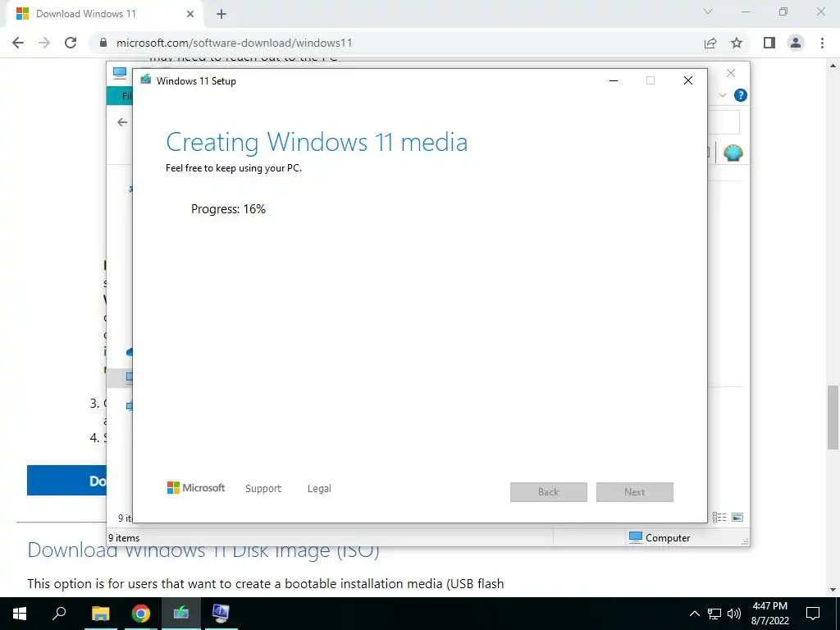The image size is (840, 630).
Task: Click the scrollbar down arrow
Action: (833, 591)
